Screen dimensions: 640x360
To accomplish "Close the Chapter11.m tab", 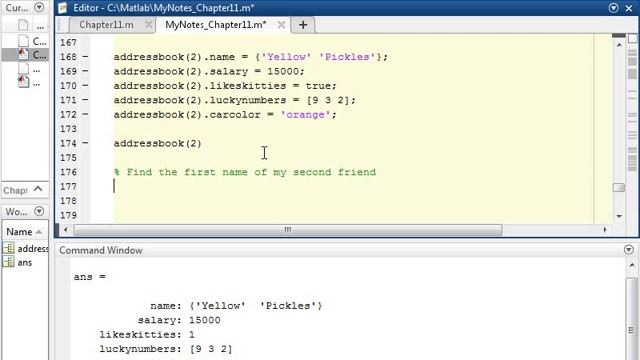I will [149, 25].
